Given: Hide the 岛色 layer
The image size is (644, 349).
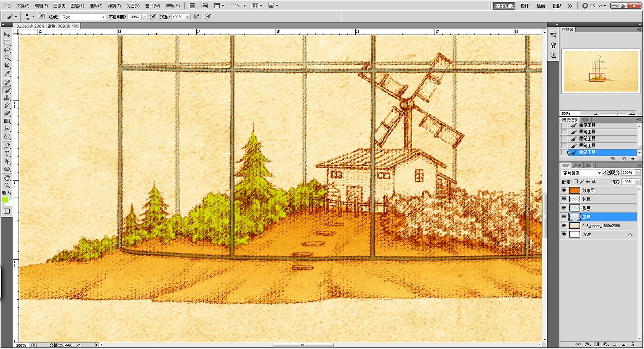Looking at the screenshot, I should pos(563,217).
